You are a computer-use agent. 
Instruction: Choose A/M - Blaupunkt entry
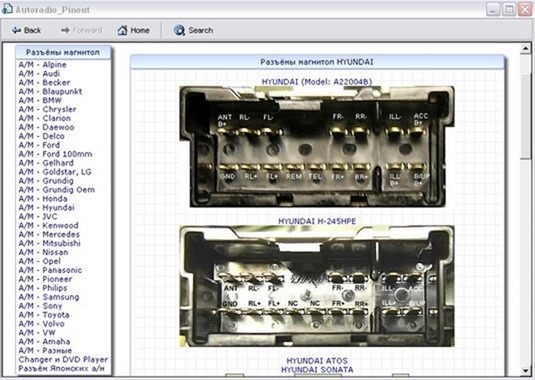point(50,91)
